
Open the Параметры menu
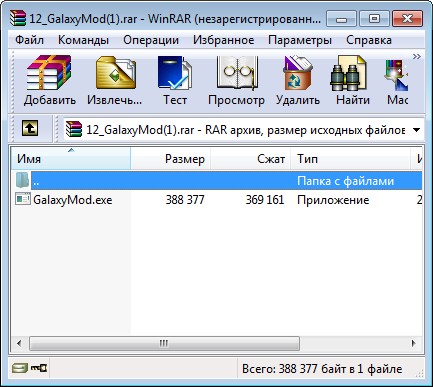(300, 40)
